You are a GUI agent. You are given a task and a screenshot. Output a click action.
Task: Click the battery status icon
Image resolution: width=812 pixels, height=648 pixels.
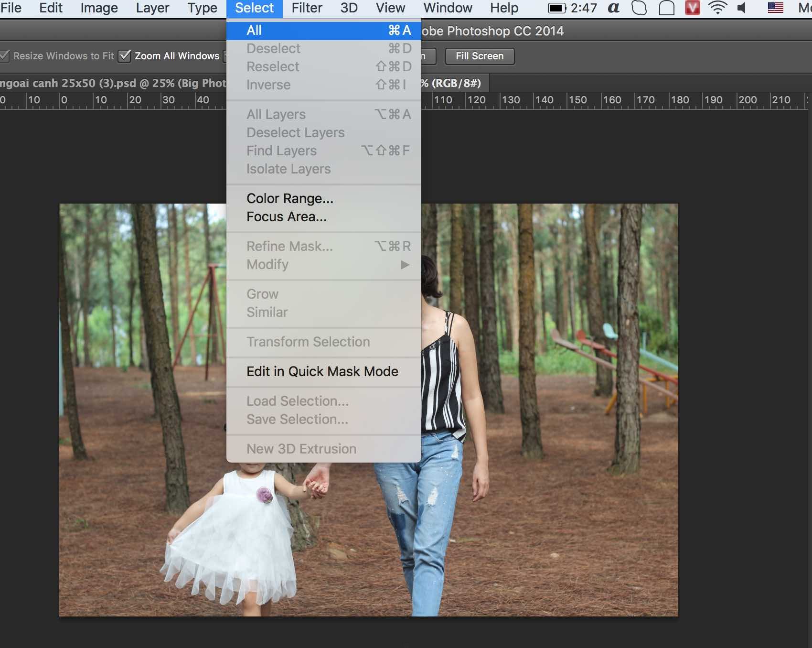tap(556, 8)
